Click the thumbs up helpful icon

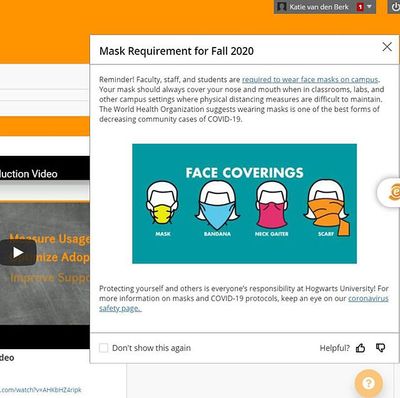360,348
